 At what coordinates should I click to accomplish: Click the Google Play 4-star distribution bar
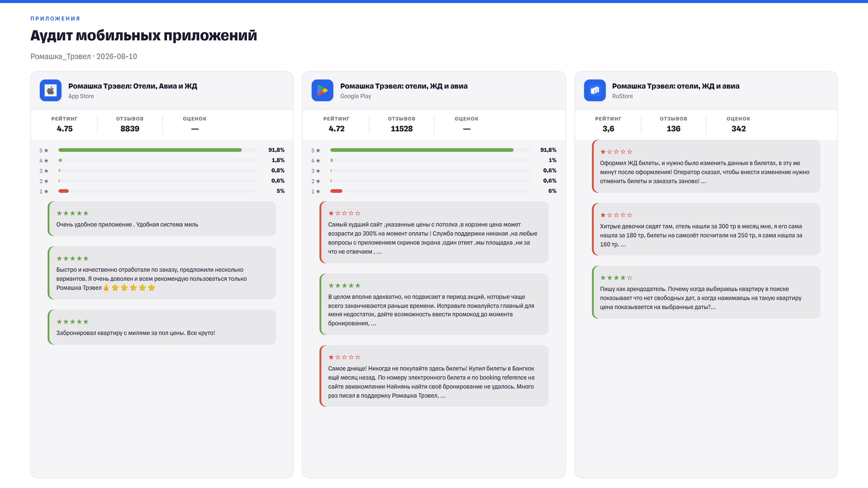(x=430, y=160)
